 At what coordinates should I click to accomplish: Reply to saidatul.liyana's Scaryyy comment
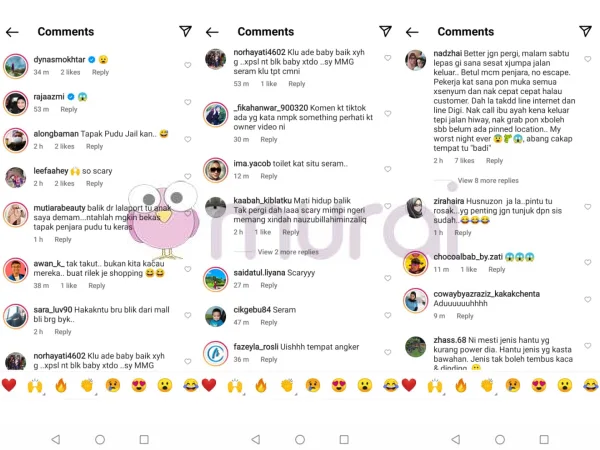click(x=269, y=285)
